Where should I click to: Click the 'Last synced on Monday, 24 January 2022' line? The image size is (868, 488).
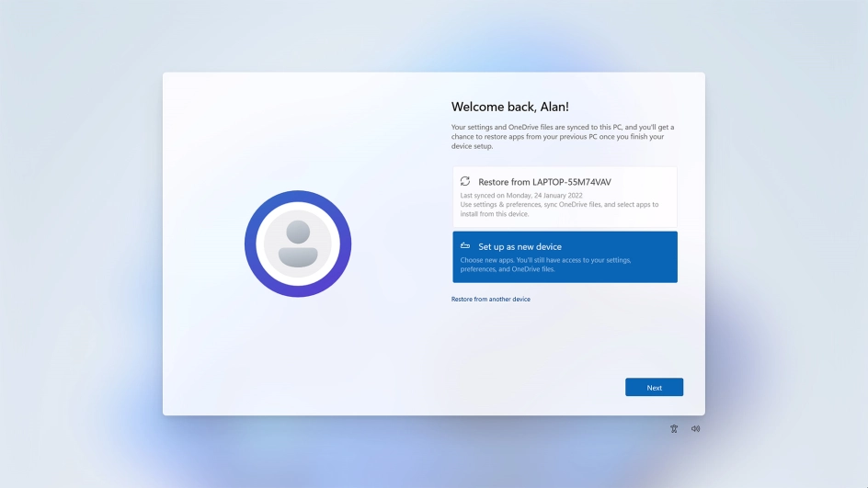click(520, 195)
